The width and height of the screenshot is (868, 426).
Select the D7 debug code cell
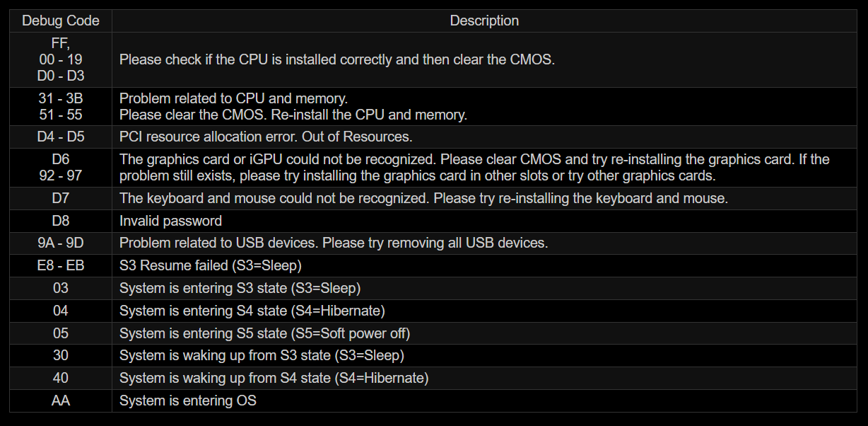point(61,198)
